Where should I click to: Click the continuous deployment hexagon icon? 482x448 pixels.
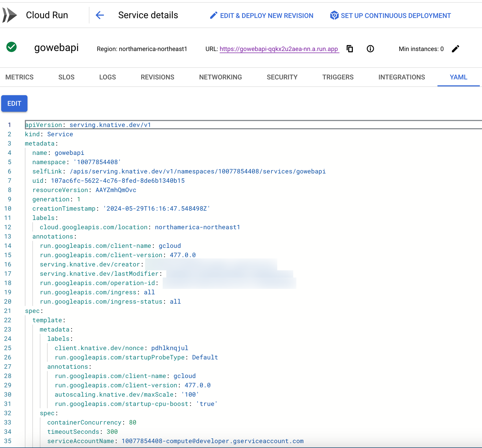[x=334, y=15]
